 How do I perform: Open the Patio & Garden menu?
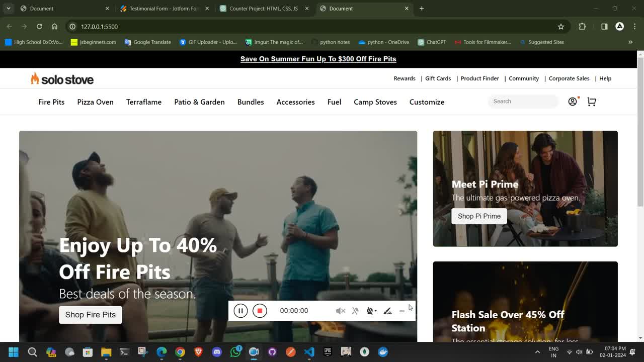point(199,102)
